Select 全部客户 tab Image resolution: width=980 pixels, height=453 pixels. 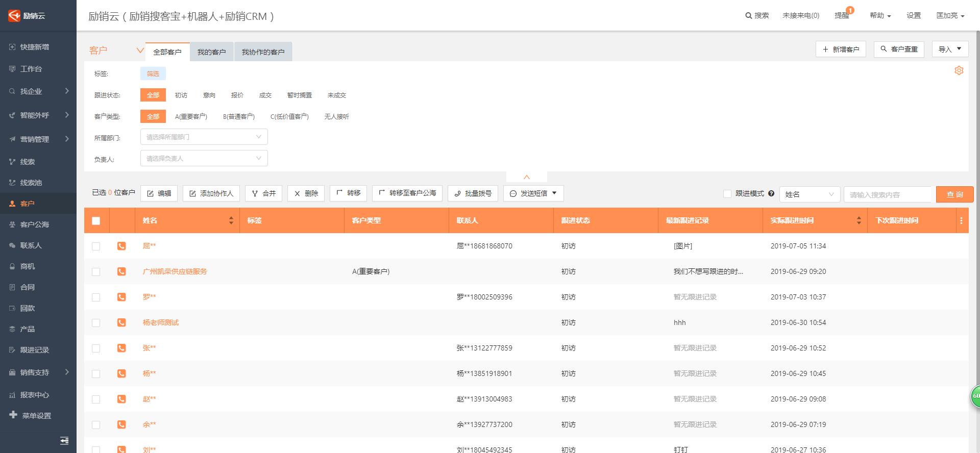coord(167,52)
